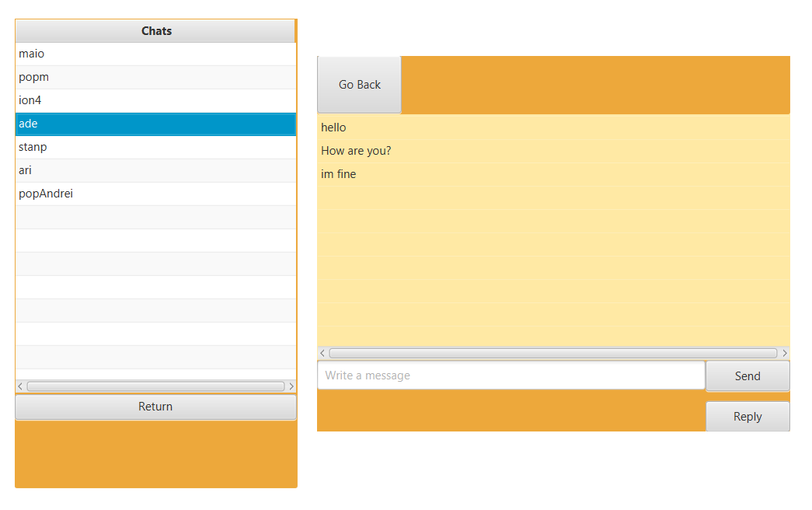Open the stanp conversation

click(156, 147)
